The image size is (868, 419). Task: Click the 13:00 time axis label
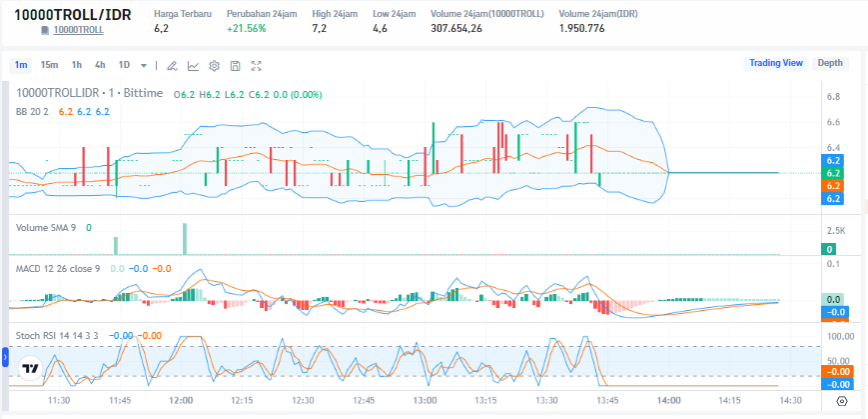426,401
